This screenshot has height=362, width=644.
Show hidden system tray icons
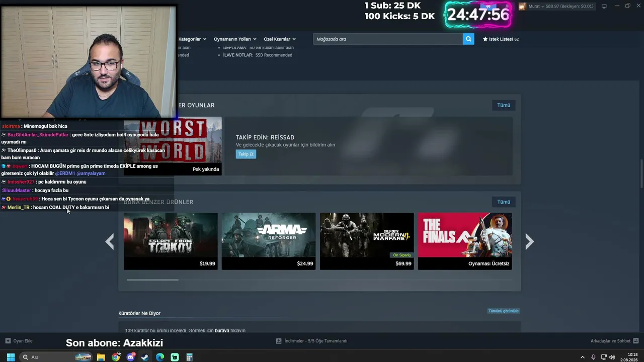point(583,357)
